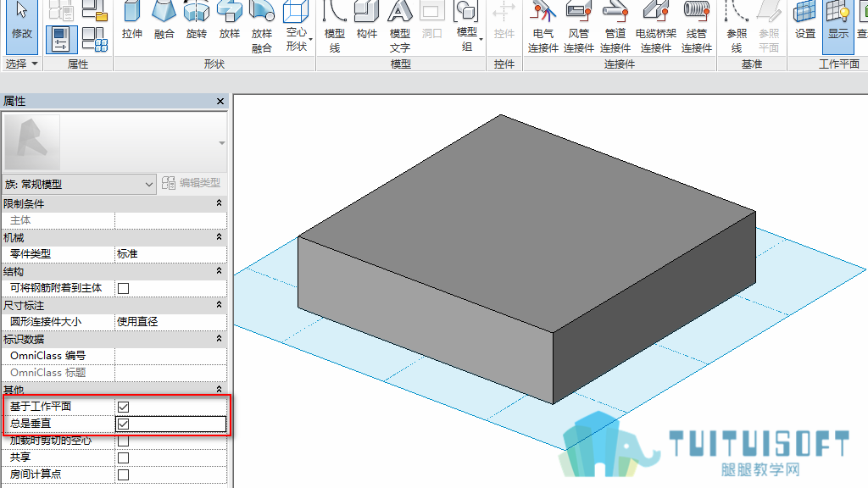868x488 pixels.
Task: Enable the 共享 checkbox
Action: (124, 457)
